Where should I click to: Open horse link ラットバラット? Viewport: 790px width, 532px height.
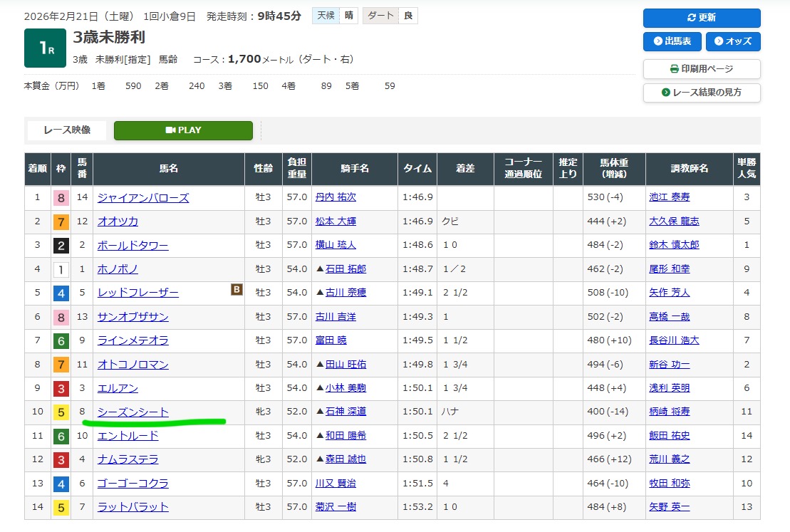coord(133,507)
